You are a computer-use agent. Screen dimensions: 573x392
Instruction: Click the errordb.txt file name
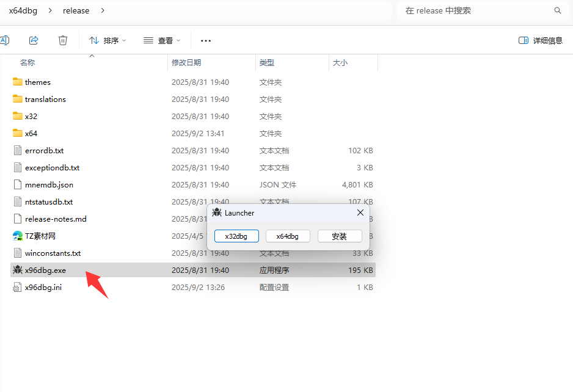pyautogui.click(x=44, y=151)
